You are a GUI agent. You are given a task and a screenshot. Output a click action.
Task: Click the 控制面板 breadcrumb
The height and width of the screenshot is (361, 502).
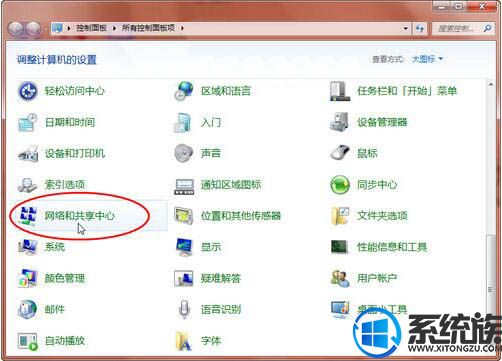point(91,28)
